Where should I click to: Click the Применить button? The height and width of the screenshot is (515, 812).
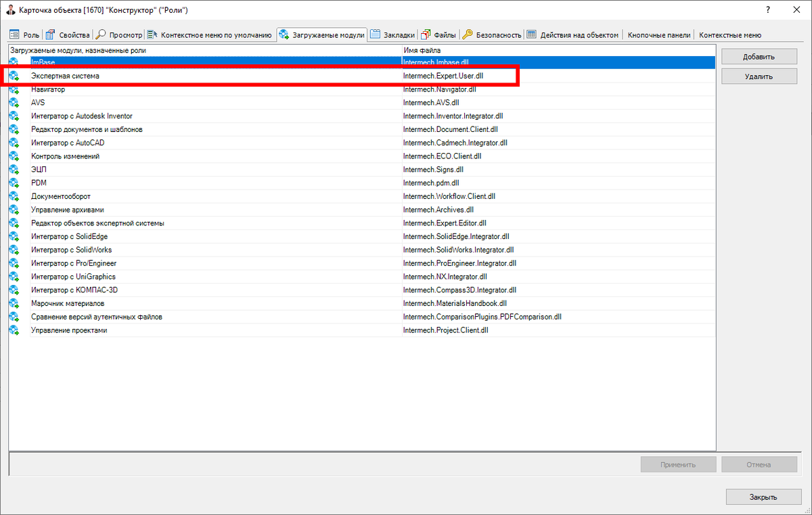(x=678, y=465)
